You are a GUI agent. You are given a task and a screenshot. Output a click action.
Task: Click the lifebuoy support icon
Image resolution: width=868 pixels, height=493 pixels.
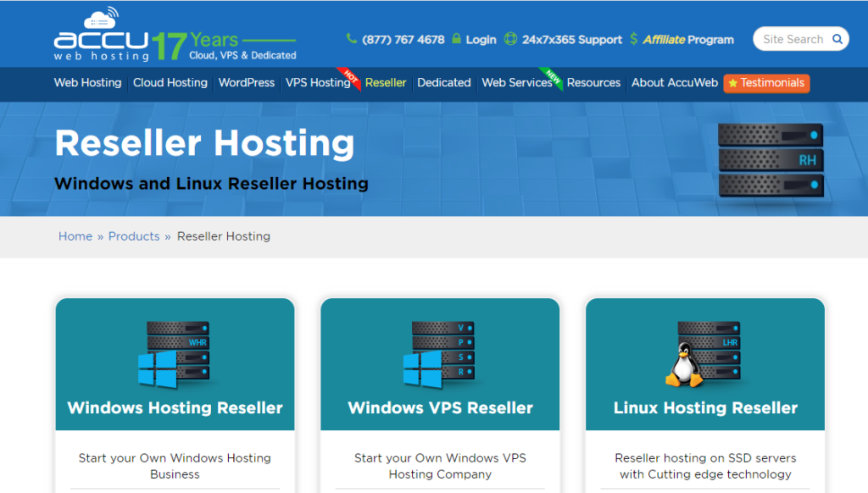510,39
